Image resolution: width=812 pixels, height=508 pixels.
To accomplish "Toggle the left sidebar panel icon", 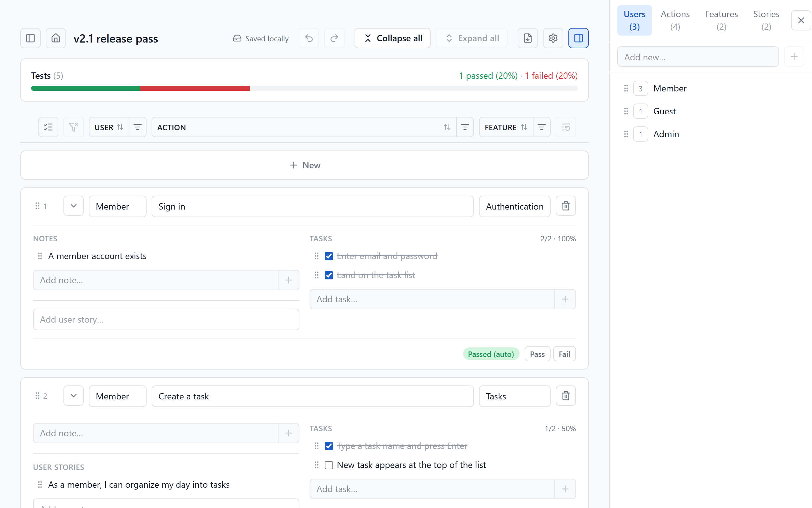I will [30, 38].
